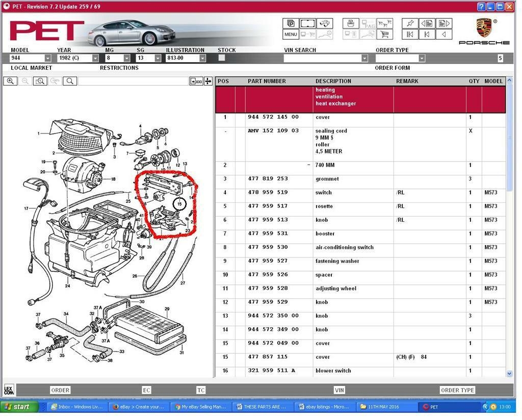The image size is (522, 420).
Task: Click the grayed 100% zoom icon
Action: pyautogui.click(x=55, y=81)
